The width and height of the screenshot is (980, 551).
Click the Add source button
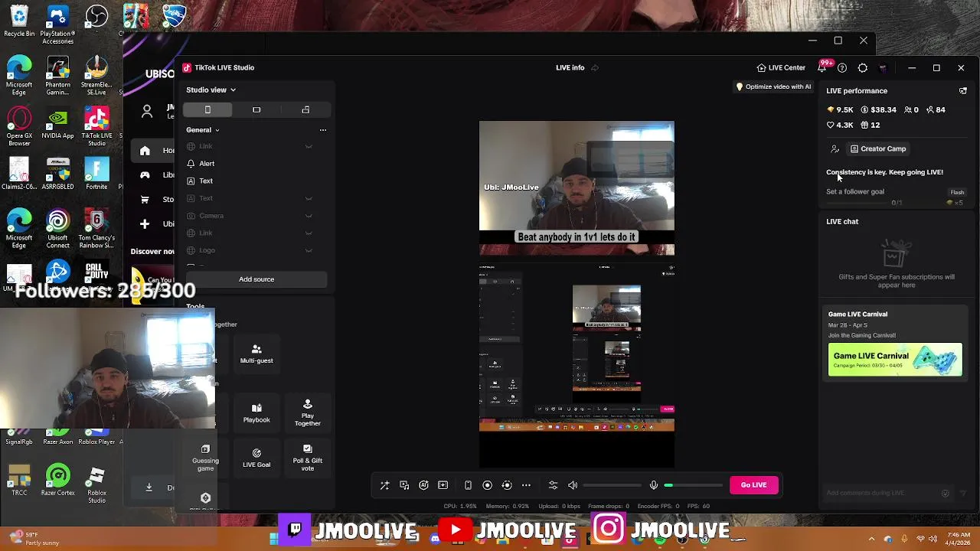click(256, 279)
